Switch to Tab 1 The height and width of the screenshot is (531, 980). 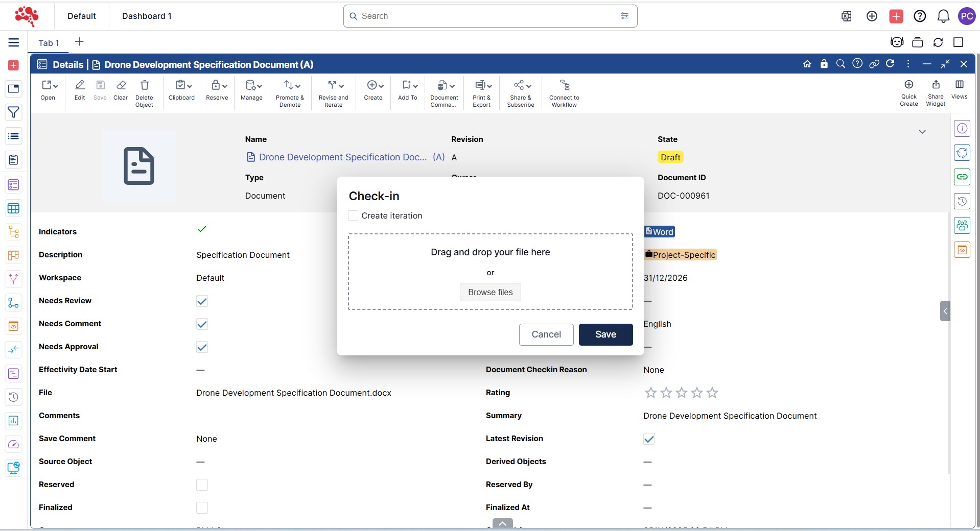[49, 43]
